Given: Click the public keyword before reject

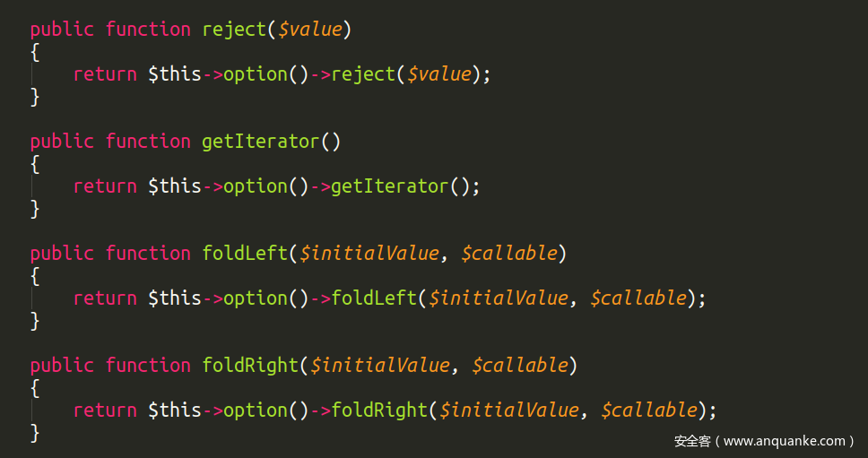Looking at the screenshot, I should [x=62, y=30].
